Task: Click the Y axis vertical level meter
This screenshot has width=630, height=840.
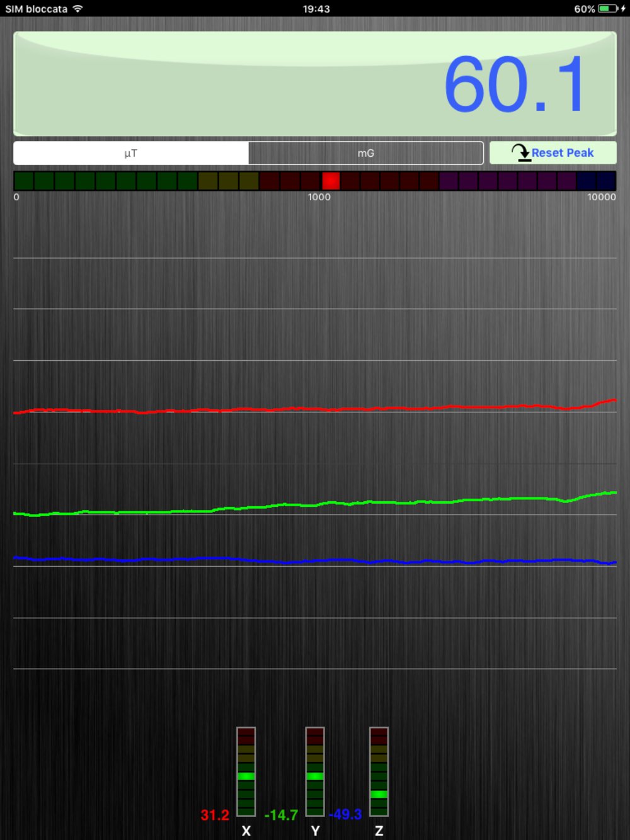Action: pyautogui.click(x=315, y=771)
